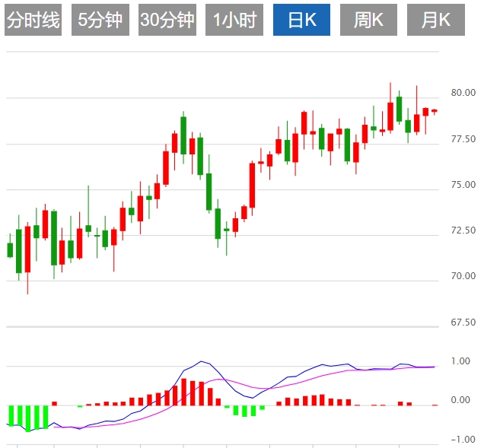The image size is (484, 448).
Task: Switch to the 月K monthly tab
Action: pos(436,20)
